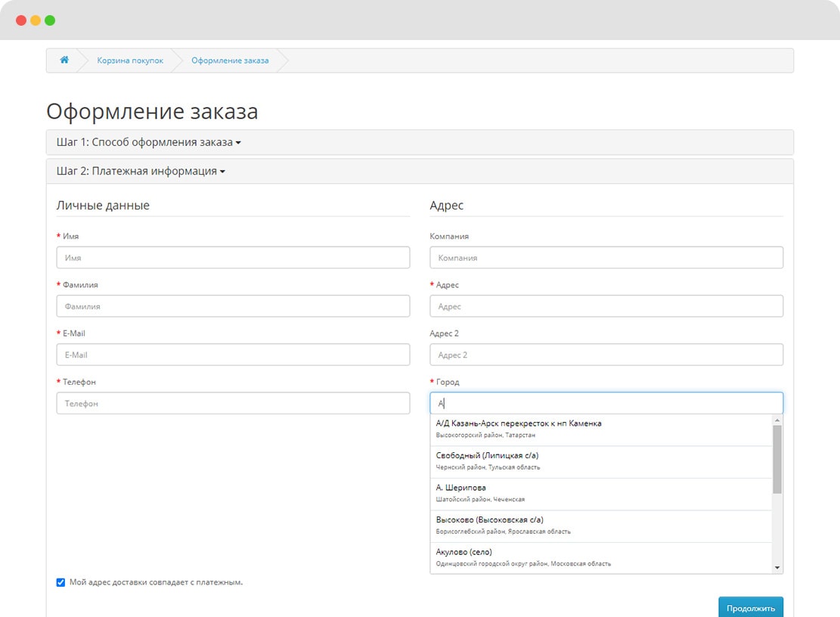Click the Адрес section heading
The width and height of the screenshot is (840, 617).
447,205
